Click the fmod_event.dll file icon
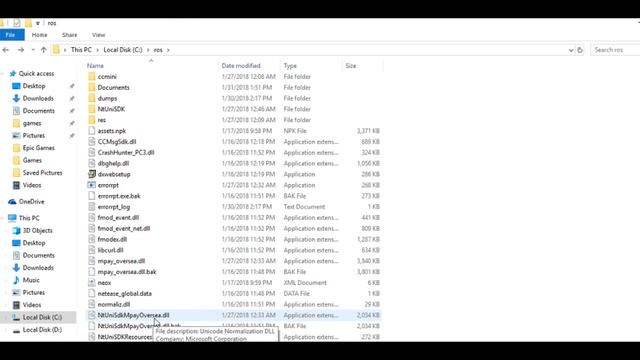Viewport: 640px width, 360px height. [x=92, y=218]
